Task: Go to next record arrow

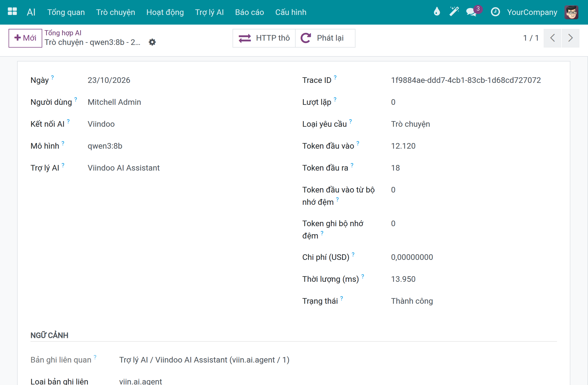Action: coord(571,38)
